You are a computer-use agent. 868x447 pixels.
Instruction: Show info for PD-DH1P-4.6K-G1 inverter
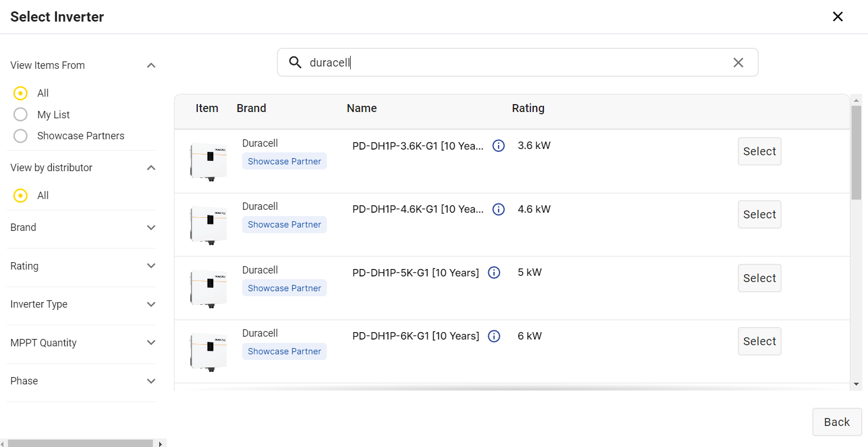pyautogui.click(x=499, y=209)
